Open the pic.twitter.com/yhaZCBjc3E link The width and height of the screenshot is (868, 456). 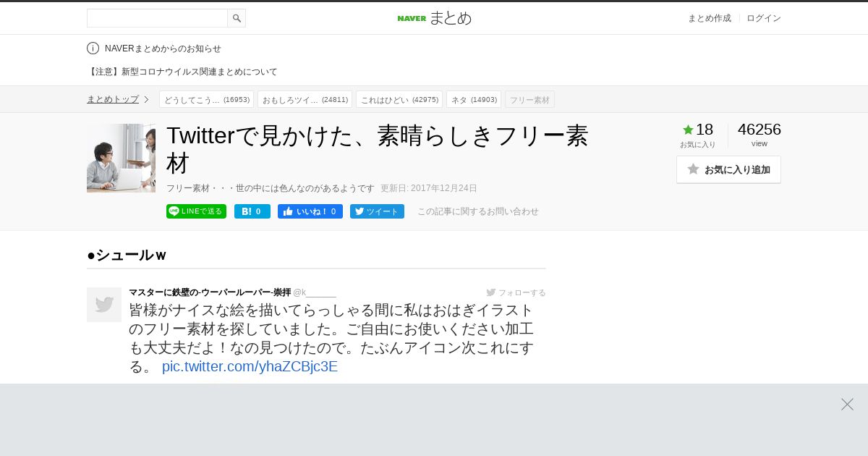250,366
